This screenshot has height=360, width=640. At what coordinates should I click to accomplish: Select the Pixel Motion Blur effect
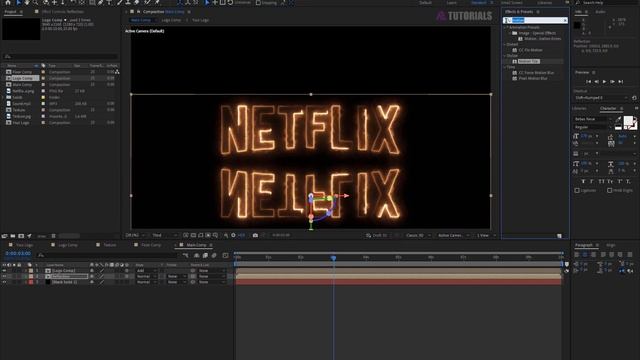point(533,78)
